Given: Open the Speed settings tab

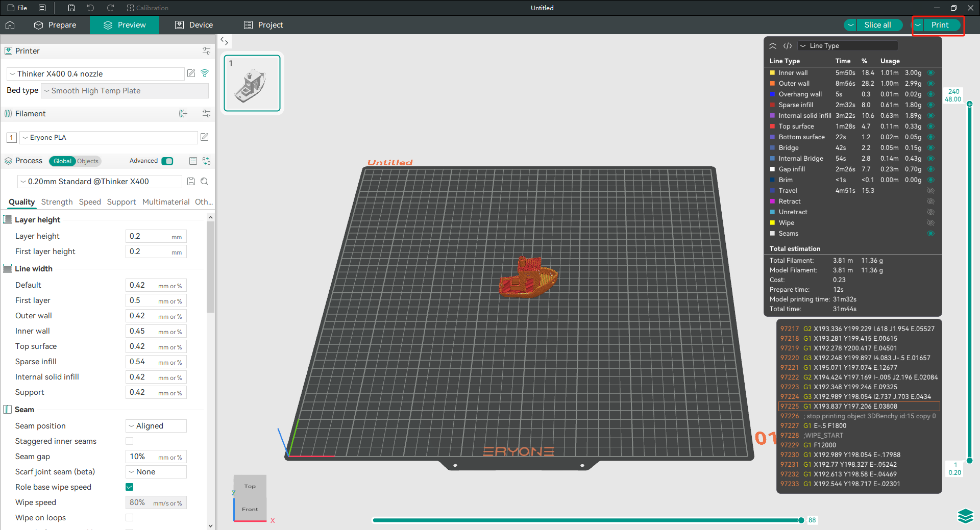Looking at the screenshot, I should point(90,202).
